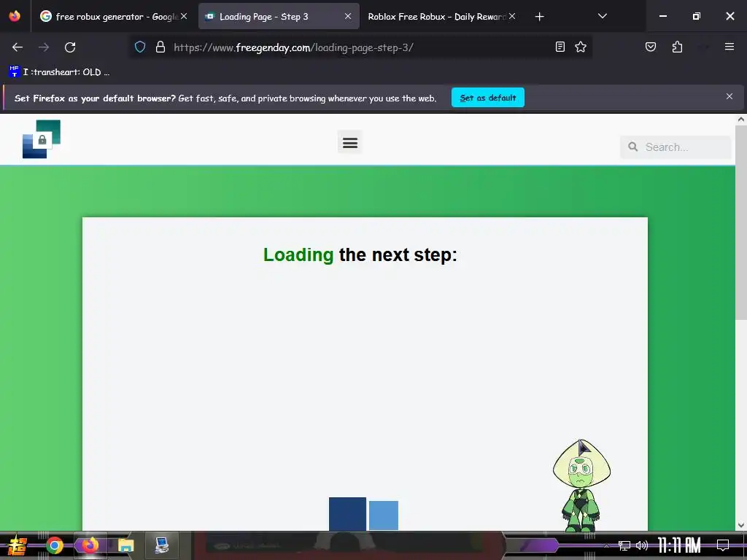Image resolution: width=747 pixels, height=560 pixels.
Task: Open a new tab with plus button
Action: coord(539,17)
